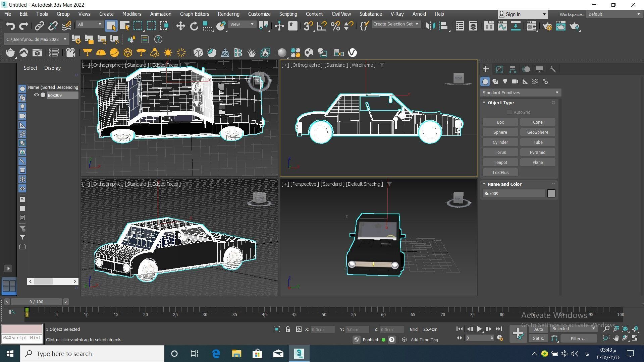644x362 pixels.
Task: Open the Rendering menu
Action: coord(228,14)
